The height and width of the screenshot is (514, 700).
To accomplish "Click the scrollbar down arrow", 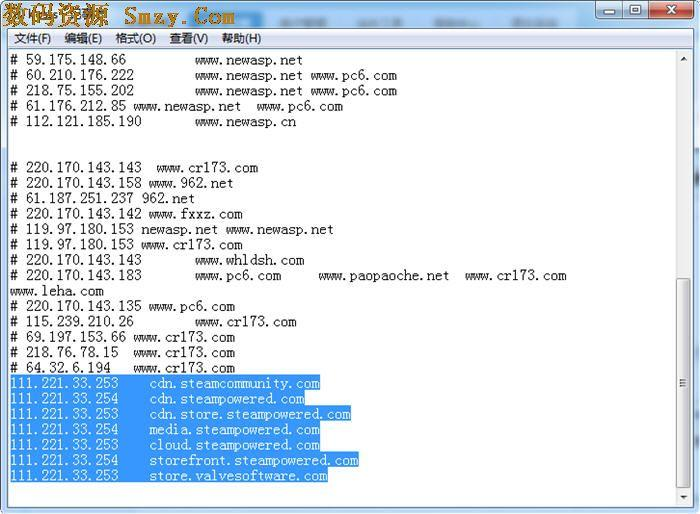I will 683,497.
